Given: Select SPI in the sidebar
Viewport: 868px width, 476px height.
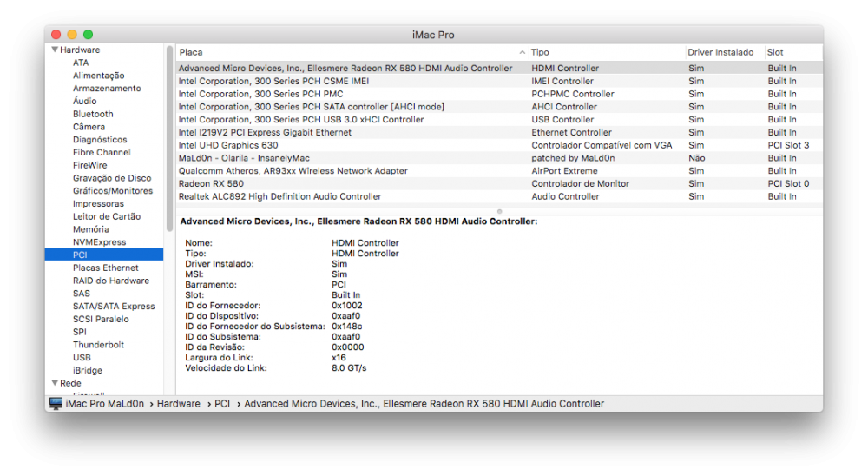Looking at the screenshot, I should (80, 332).
